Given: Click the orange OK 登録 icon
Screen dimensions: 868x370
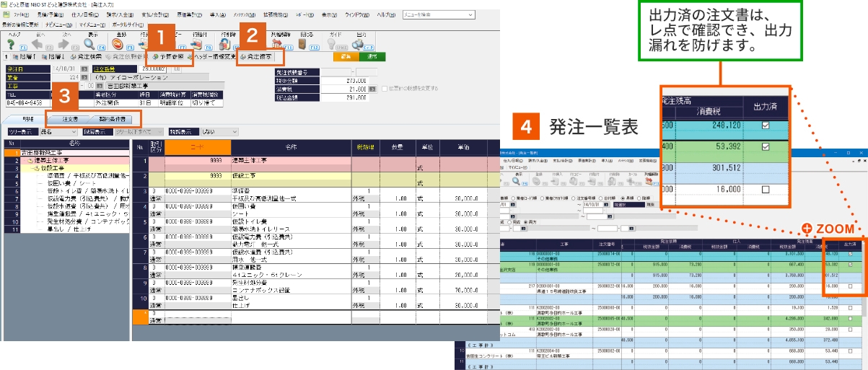Looking at the screenshot, I should [118, 45].
